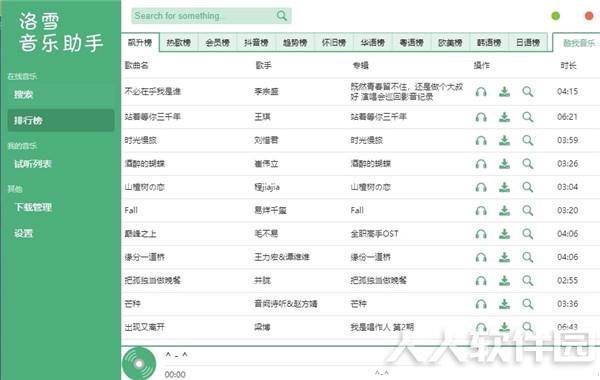Viewport: 600px width, 380px height.
Task: Download 站着等你三千年 by 王琪
Action: 504,117
